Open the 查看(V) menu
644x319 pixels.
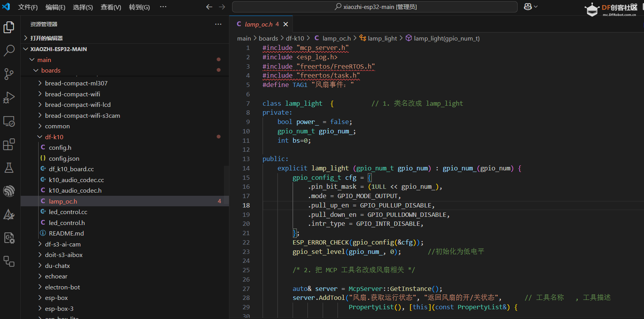[111, 7]
